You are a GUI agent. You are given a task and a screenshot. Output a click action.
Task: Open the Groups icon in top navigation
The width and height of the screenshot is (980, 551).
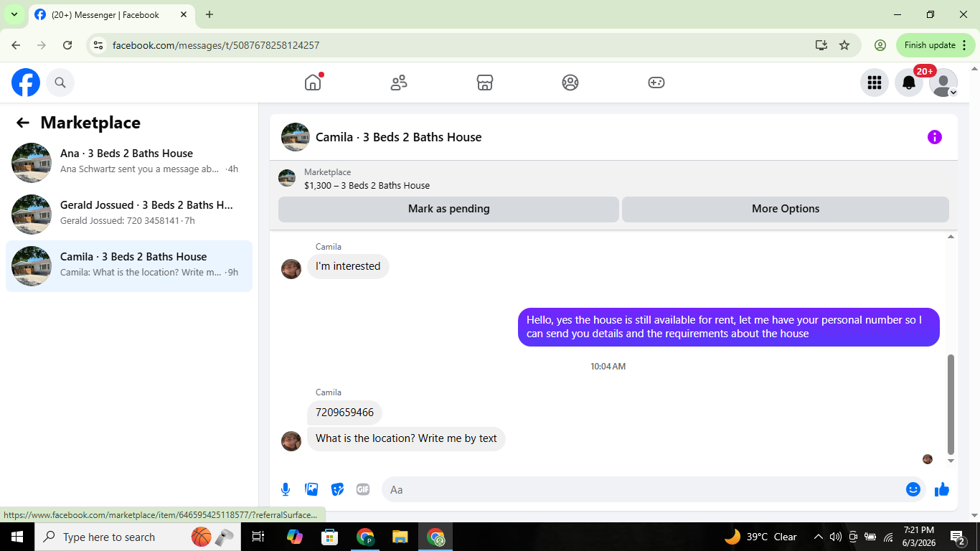tap(570, 83)
